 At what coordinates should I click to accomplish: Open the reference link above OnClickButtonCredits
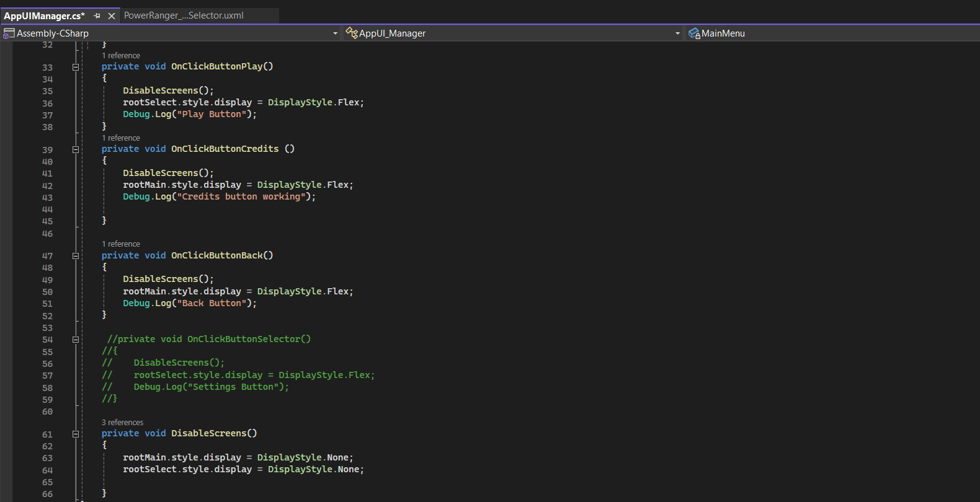pos(121,138)
